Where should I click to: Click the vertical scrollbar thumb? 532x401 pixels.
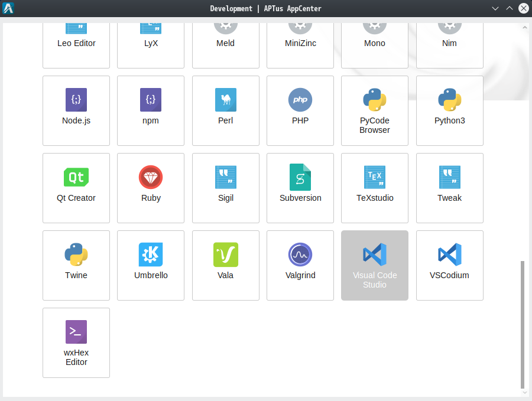(x=523, y=324)
